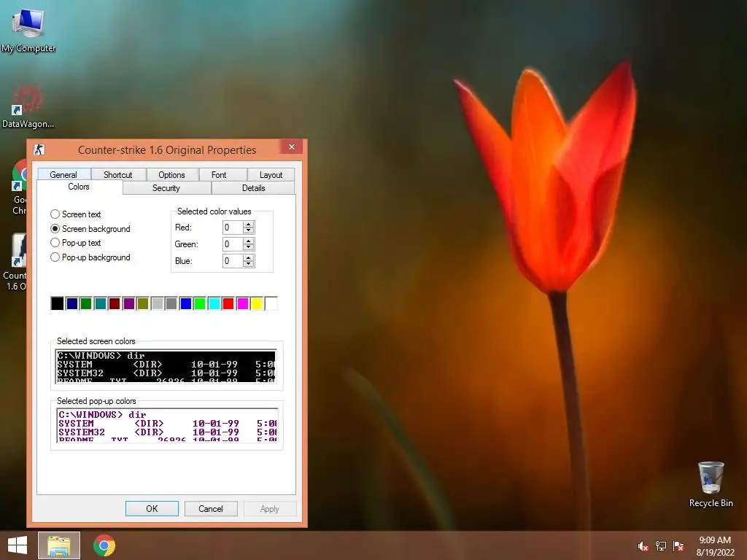Pick the olive color swatch
This screenshot has height=560, width=747.
(143, 303)
